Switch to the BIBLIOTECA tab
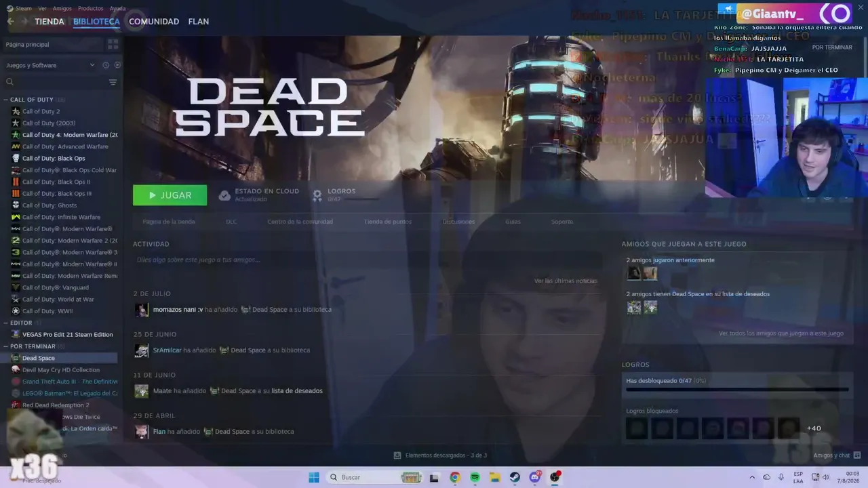This screenshot has width=868, height=488. (x=96, y=22)
